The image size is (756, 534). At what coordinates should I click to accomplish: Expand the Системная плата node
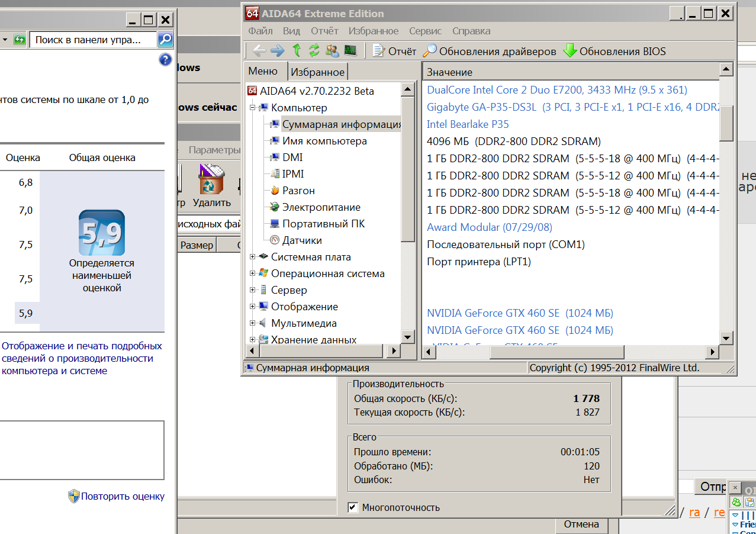pyautogui.click(x=253, y=257)
